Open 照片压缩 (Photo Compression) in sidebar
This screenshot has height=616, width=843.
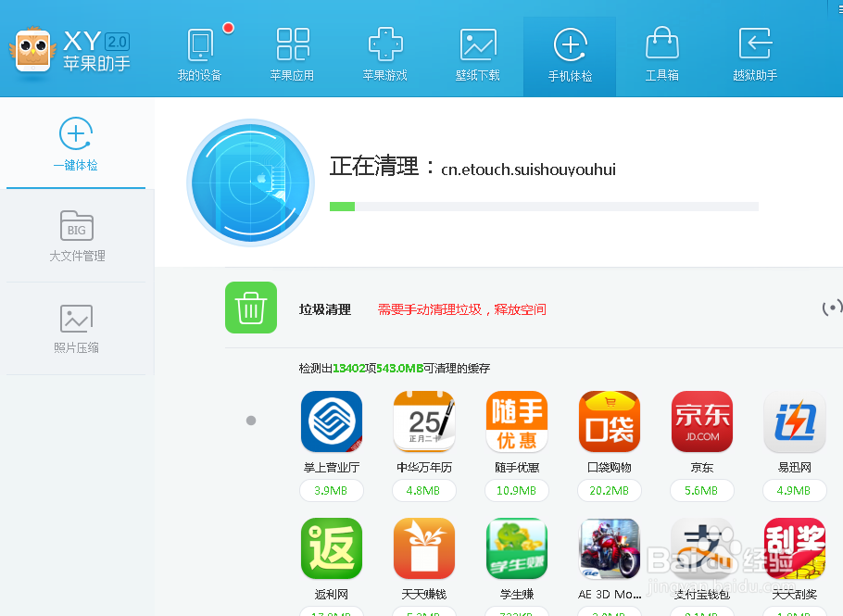76,329
